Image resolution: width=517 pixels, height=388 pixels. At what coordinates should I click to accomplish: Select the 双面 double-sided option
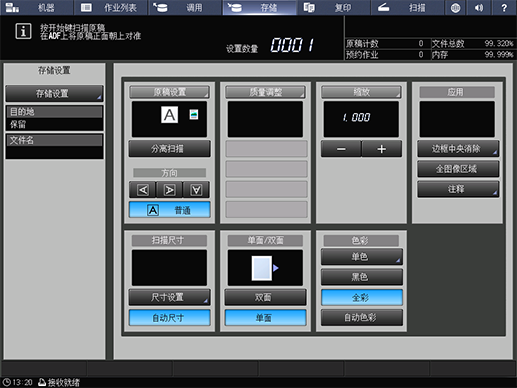(265, 297)
